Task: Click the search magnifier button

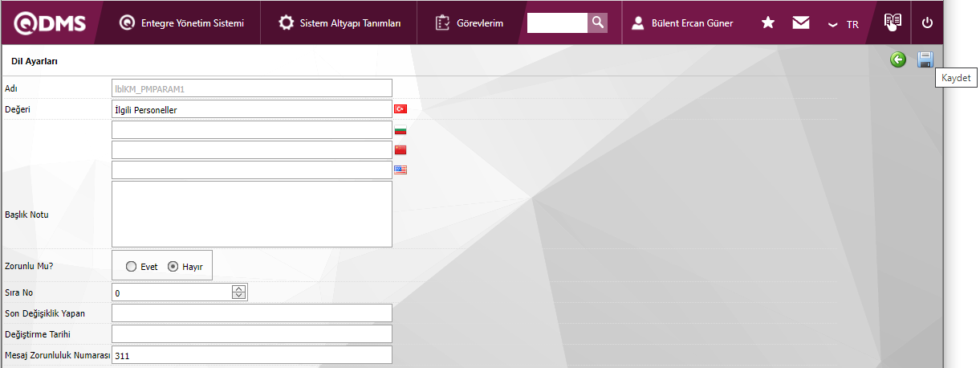Action: point(598,22)
